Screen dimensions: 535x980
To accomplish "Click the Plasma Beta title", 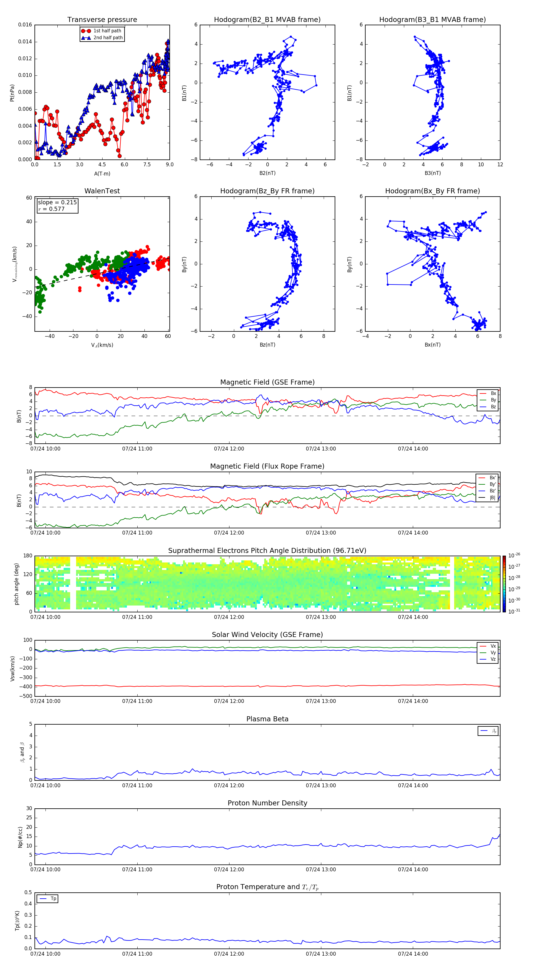I will (267, 719).
